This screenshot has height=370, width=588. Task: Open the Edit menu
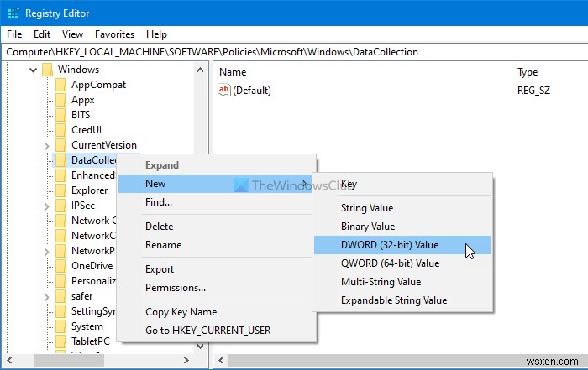(x=42, y=34)
